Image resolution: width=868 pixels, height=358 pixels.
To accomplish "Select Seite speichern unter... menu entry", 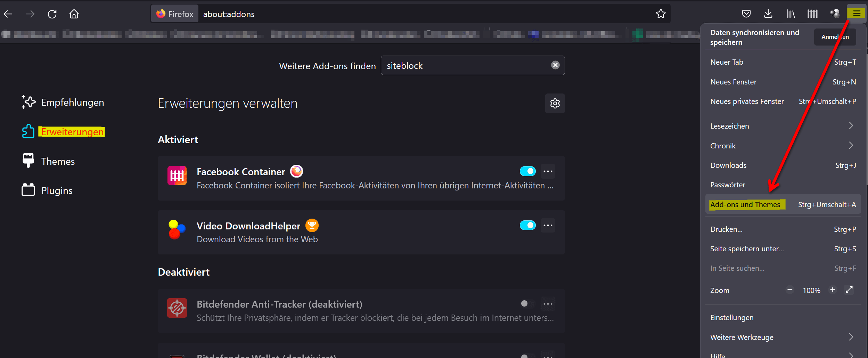I will (x=783, y=249).
